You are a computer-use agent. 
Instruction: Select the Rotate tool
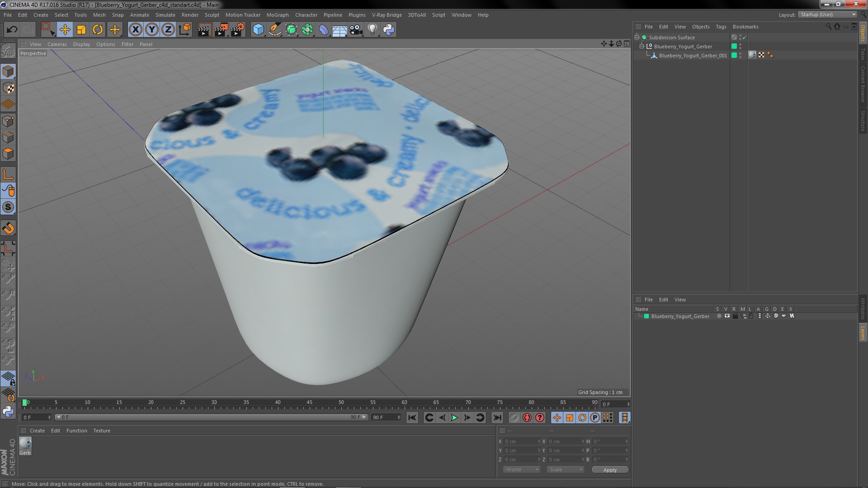point(98,30)
